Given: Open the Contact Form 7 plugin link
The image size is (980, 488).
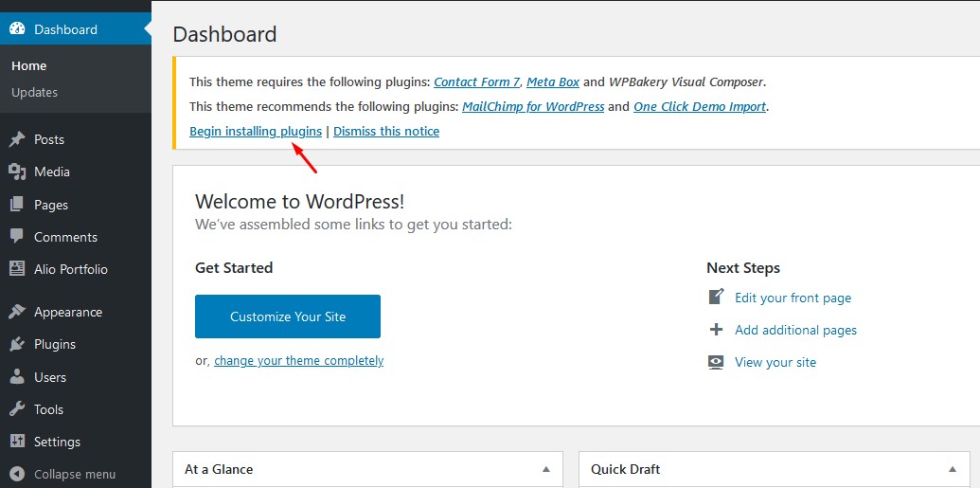Looking at the screenshot, I should click(477, 81).
